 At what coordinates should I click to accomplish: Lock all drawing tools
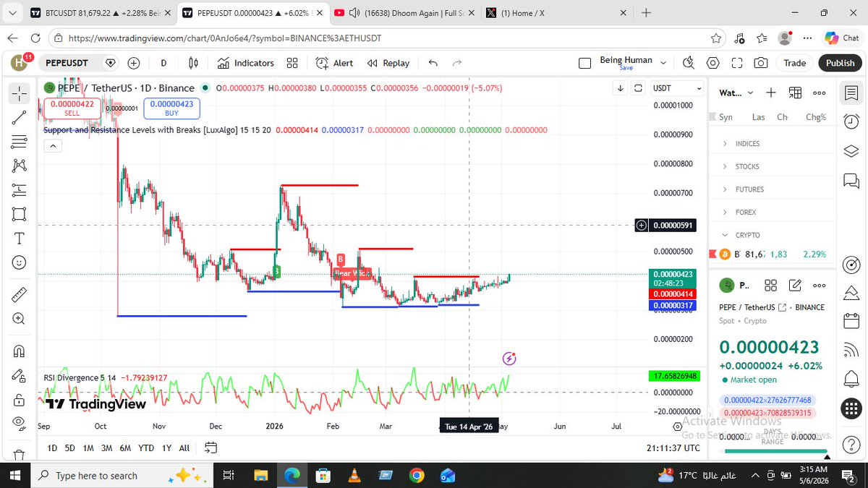pyautogui.click(x=20, y=400)
